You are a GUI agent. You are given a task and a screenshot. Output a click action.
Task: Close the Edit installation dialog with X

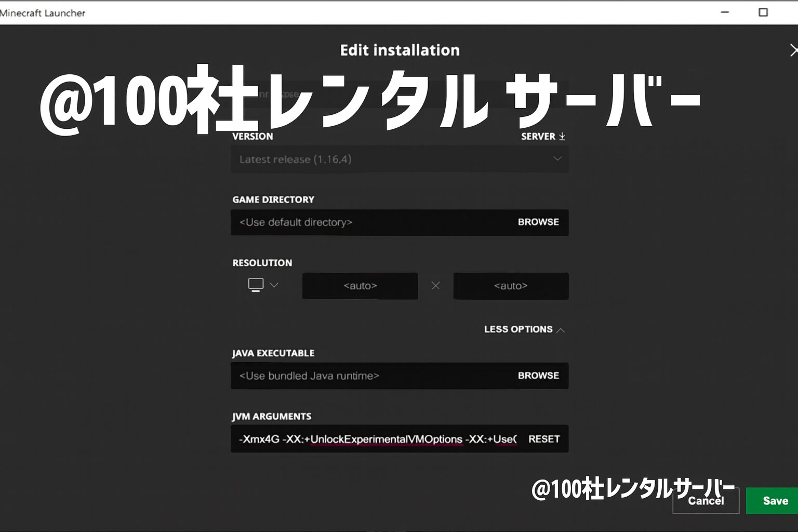(793, 50)
